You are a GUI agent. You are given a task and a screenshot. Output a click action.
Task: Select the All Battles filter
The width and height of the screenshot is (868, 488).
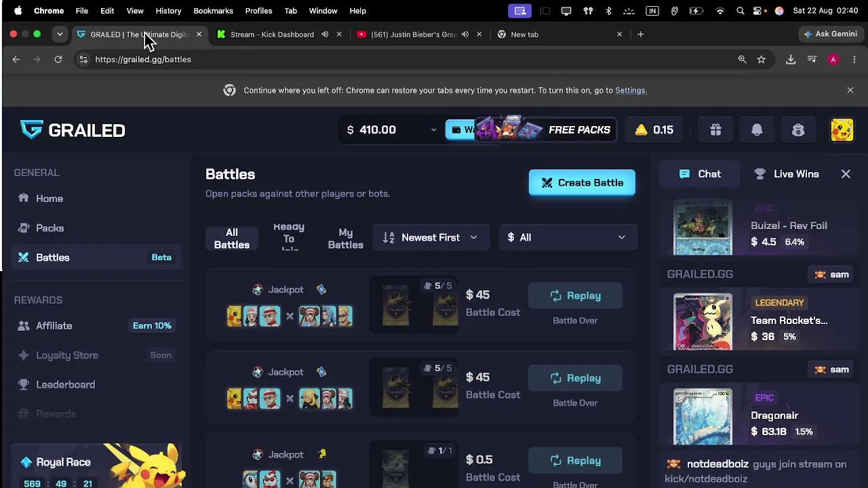tap(232, 239)
